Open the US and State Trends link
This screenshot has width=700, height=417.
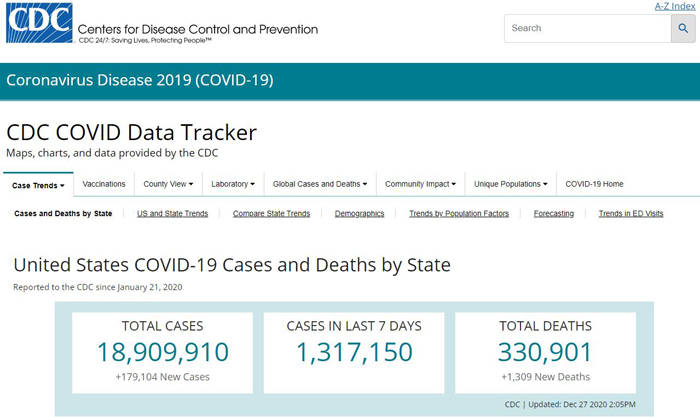[x=172, y=213]
